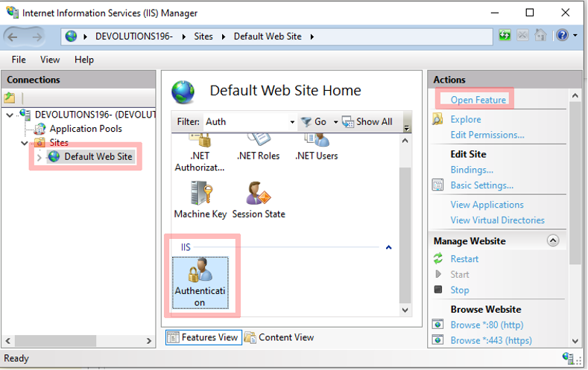Screen dimensions: 588x370
Task: Click the IIS Manager title bar icon
Action: point(13,12)
